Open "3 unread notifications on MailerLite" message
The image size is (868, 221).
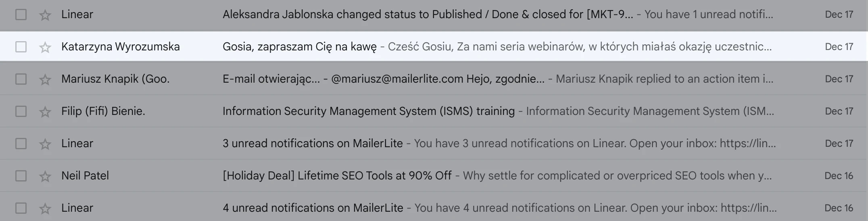313,144
